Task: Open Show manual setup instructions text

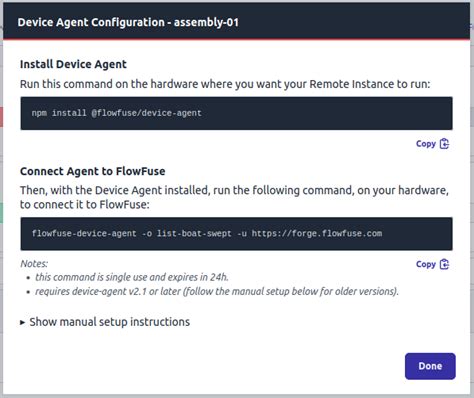Action: (109, 322)
